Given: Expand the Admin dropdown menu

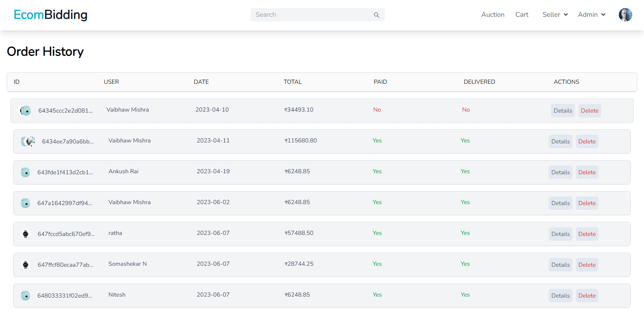Looking at the screenshot, I should tap(592, 15).
